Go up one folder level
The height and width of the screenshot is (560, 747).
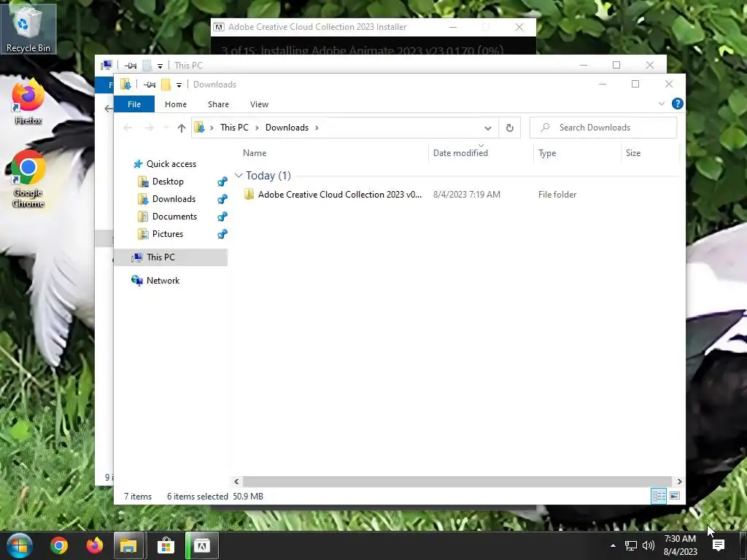(x=181, y=128)
